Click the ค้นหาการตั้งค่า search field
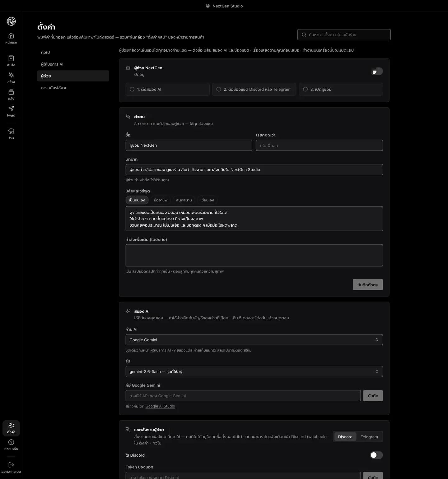Viewport: 448px width, 479px height. (344, 35)
